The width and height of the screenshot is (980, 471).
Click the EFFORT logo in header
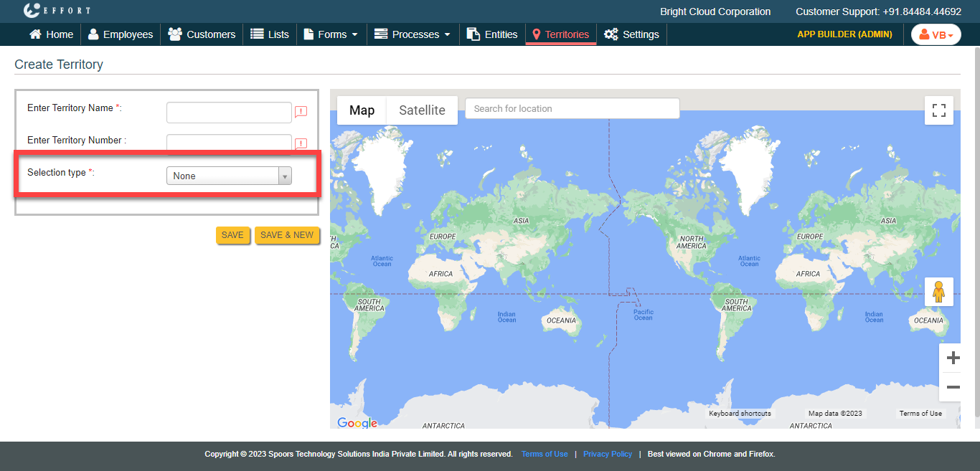(x=57, y=11)
